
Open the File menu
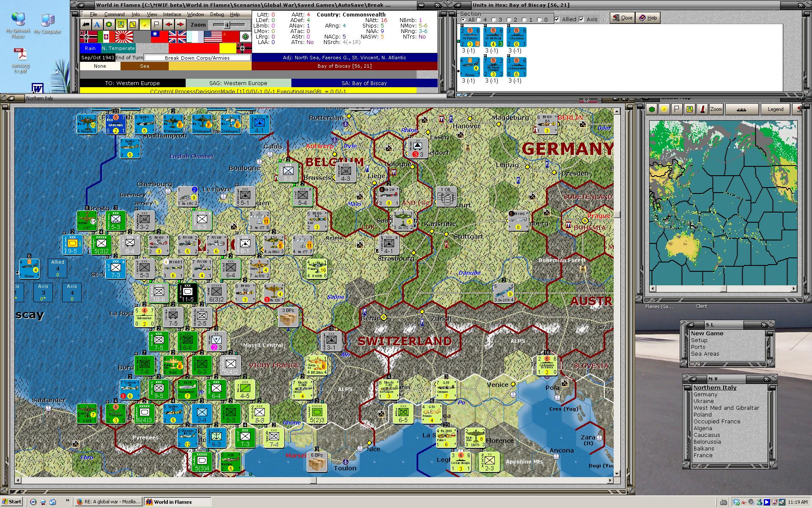pyautogui.click(x=93, y=14)
